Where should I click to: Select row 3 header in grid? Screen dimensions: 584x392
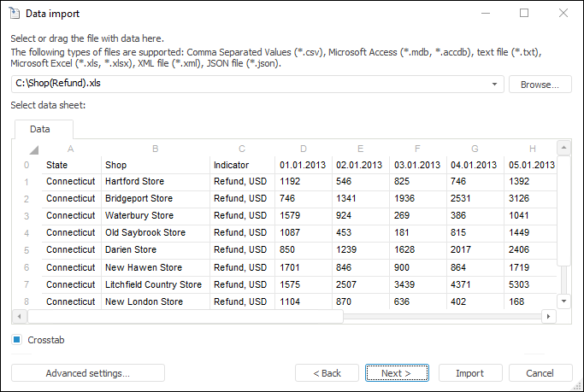(x=27, y=215)
